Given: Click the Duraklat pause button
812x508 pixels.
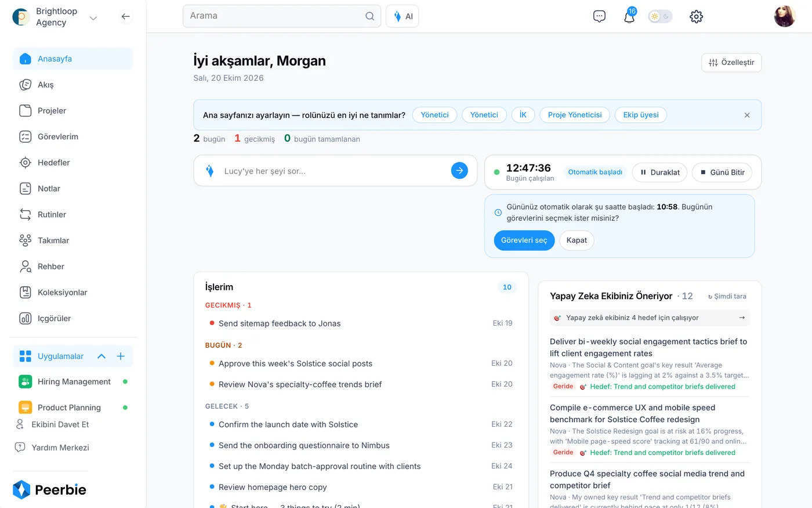Looking at the screenshot, I should click(660, 172).
